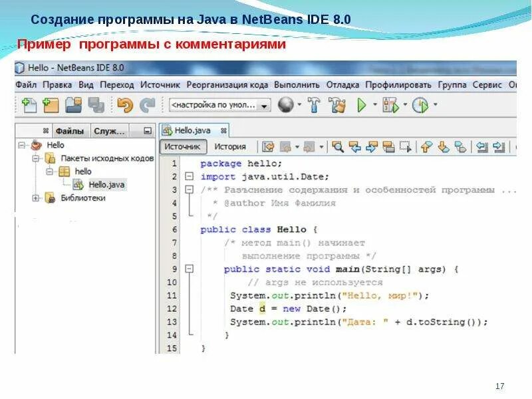The height and width of the screenshot is (399, 532).
Task: Open the configuration dropdown combo box
Action: (220, 105)
